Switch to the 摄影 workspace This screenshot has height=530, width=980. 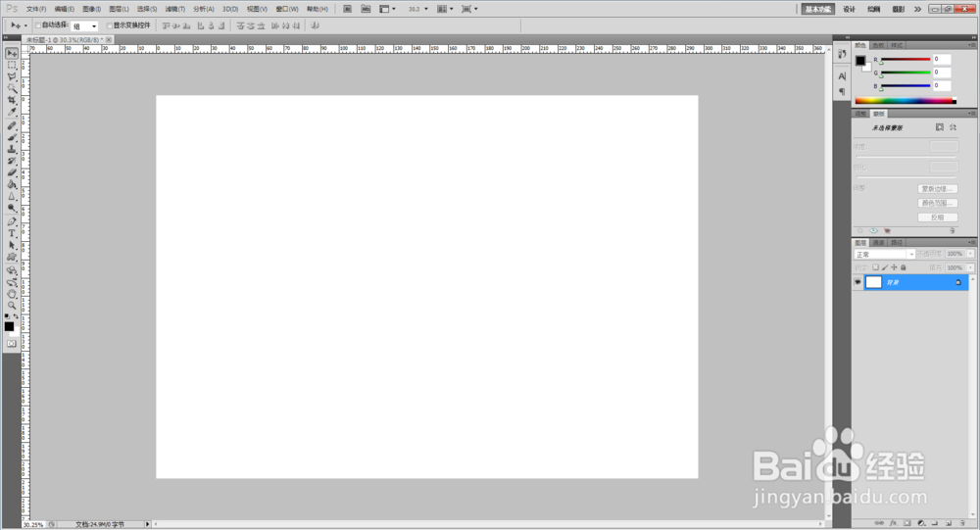[x=898, y=9]
